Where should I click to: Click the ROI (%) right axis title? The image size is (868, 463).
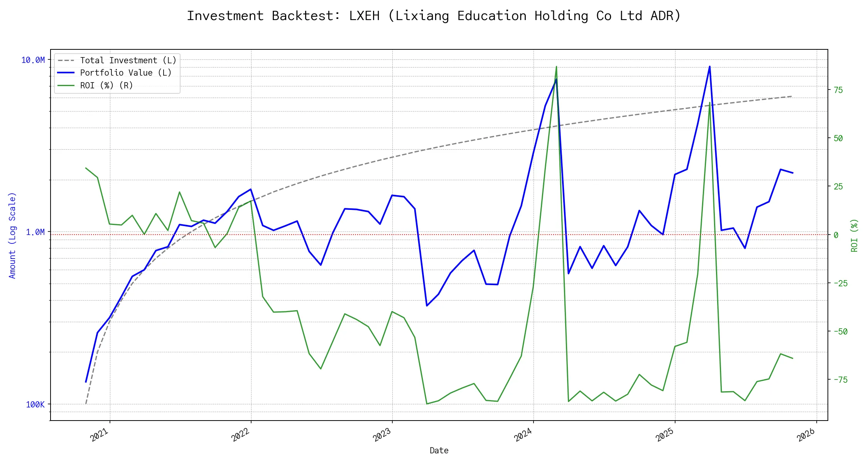(854, 235)
